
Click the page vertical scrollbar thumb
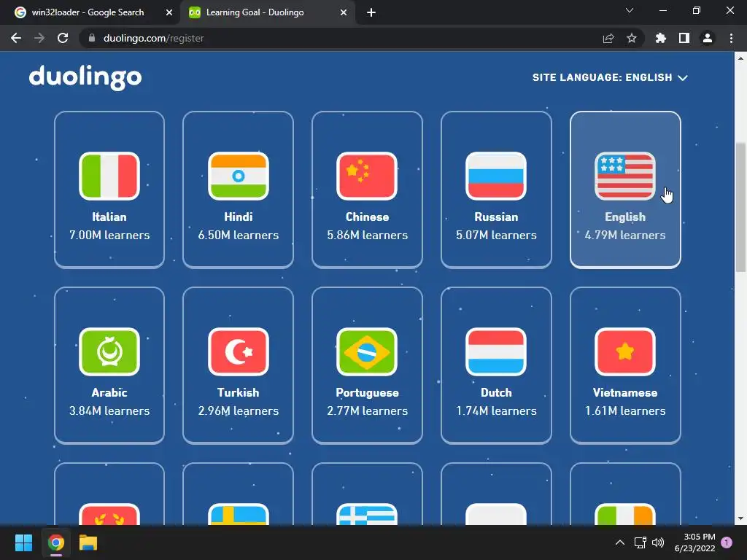coord(740,207)
